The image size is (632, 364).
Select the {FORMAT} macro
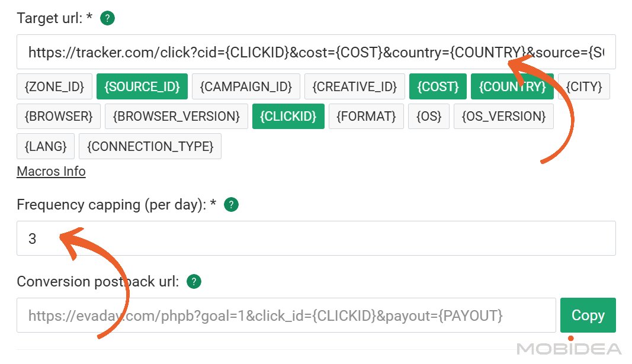point(367,117)
